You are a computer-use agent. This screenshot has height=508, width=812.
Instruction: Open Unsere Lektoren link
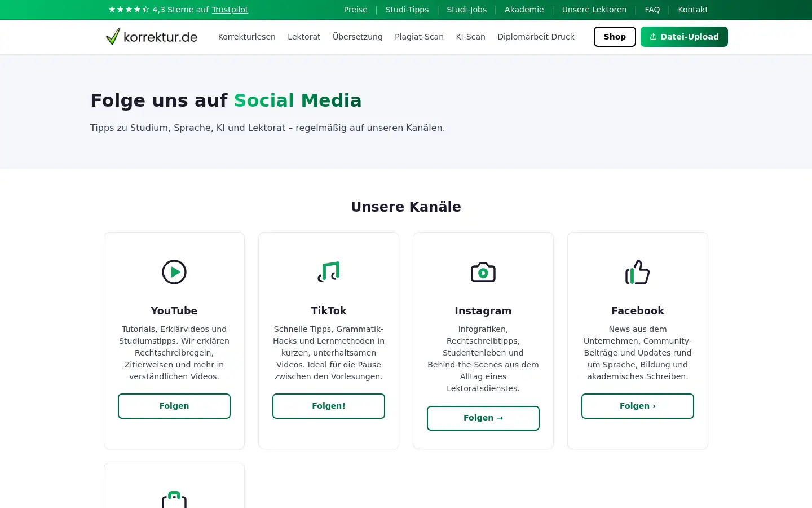594,10
